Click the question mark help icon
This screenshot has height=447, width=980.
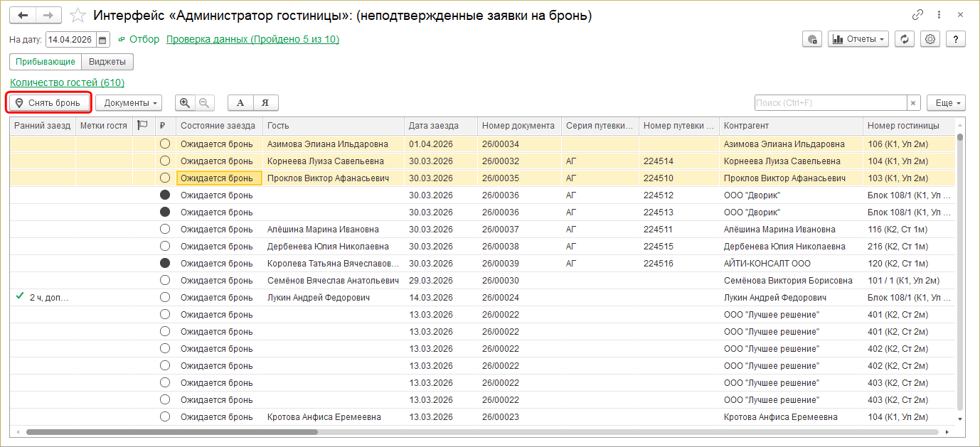pos(954,39)
